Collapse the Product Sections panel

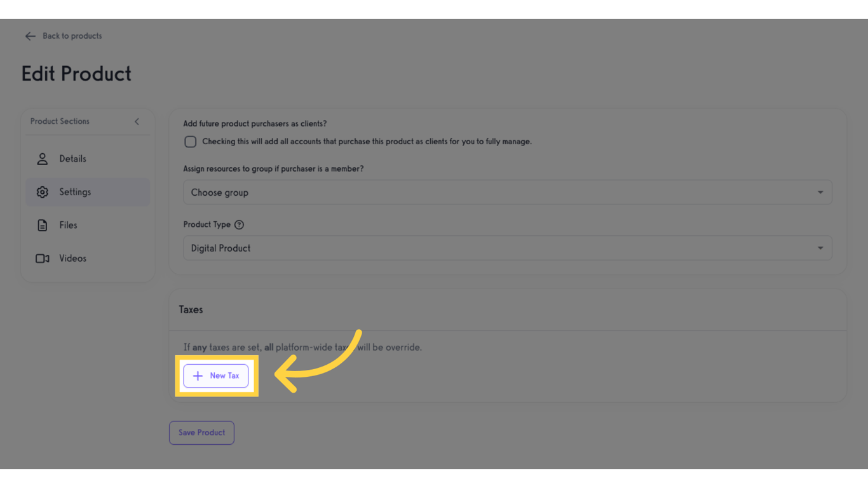pos(137,121)
